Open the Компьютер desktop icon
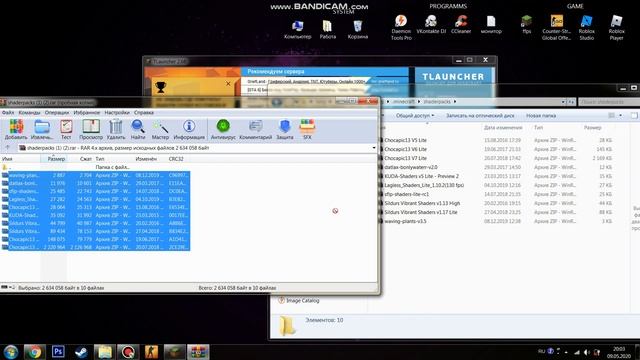640x360 pixels. 298,29
